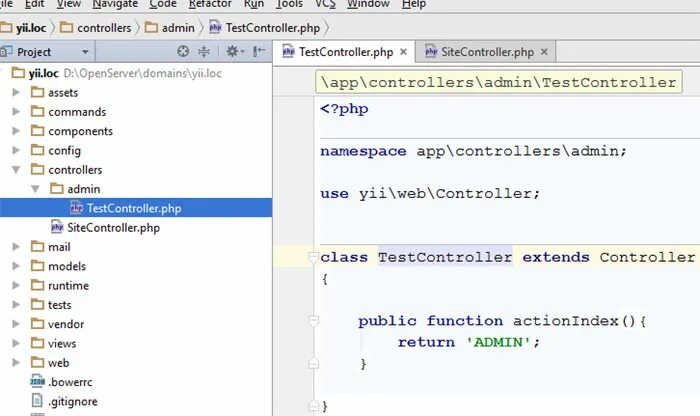Open the Tools menu
Viewport: 700px width, 416px height.
click(x=289, y=4)
